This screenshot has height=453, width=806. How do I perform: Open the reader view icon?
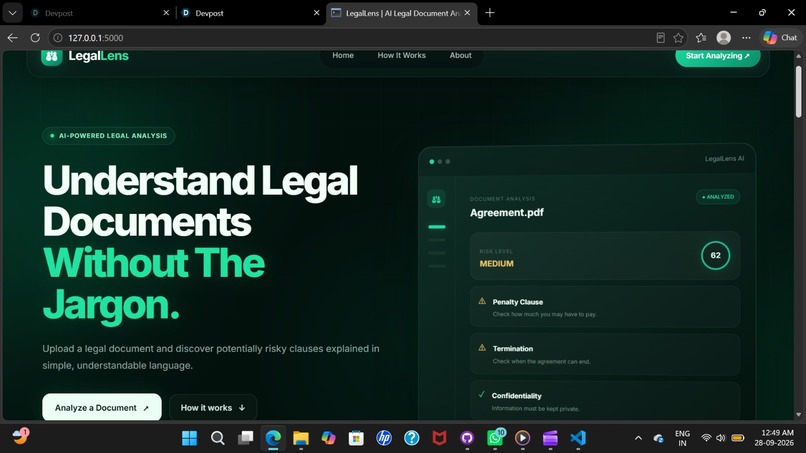click(661, 38)
